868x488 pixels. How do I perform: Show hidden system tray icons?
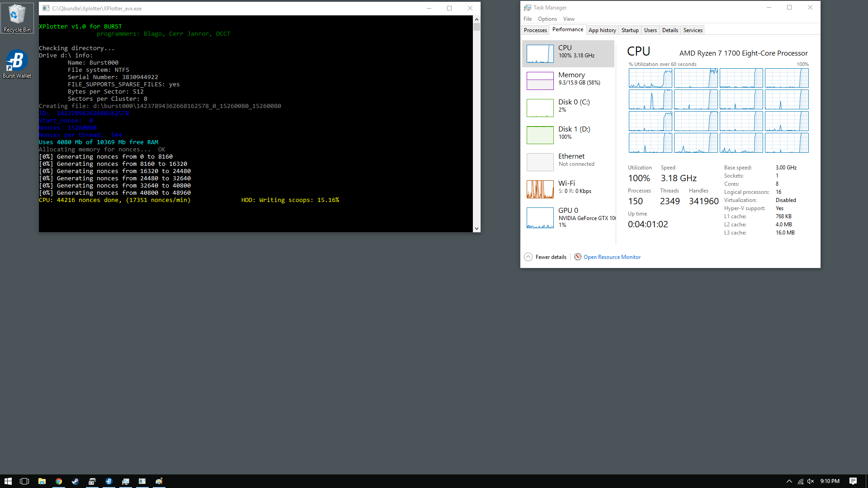(789, 481)
